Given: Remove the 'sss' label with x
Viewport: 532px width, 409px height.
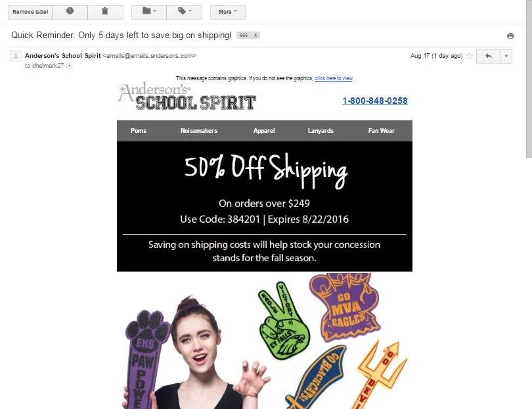Looking at the screenshot, I should point(255,36).
